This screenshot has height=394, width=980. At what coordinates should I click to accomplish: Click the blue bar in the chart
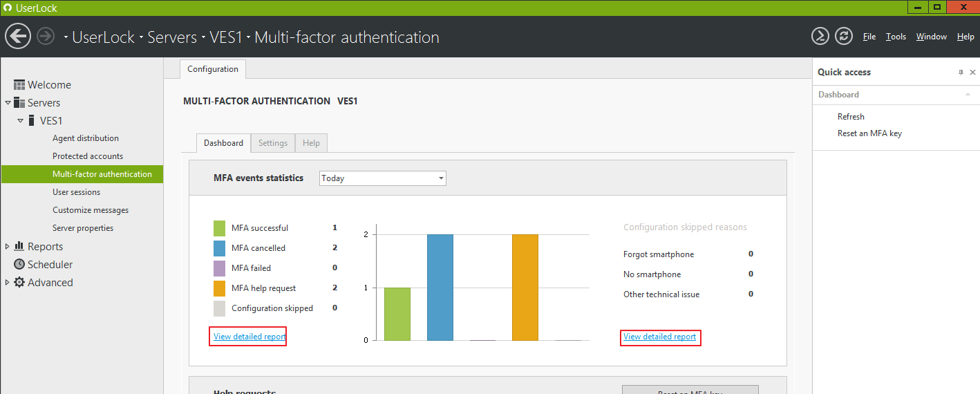tap(440, 288)
